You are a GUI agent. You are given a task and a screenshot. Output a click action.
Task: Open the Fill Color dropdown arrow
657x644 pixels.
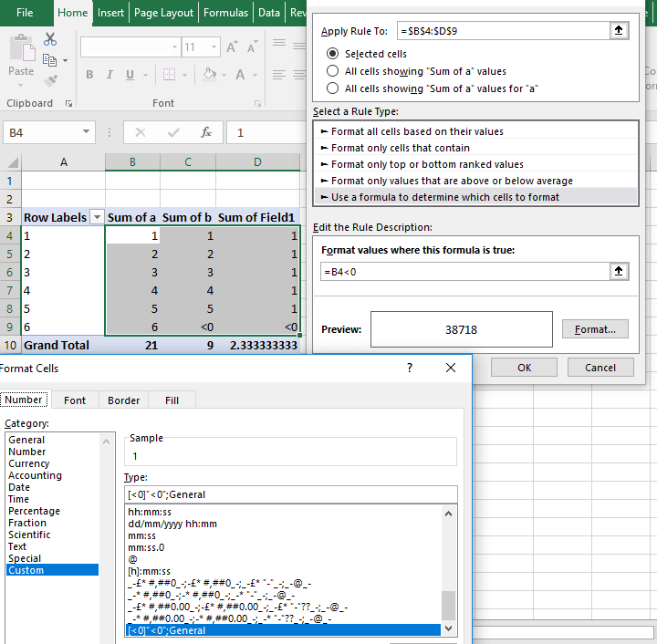(224, 76)
